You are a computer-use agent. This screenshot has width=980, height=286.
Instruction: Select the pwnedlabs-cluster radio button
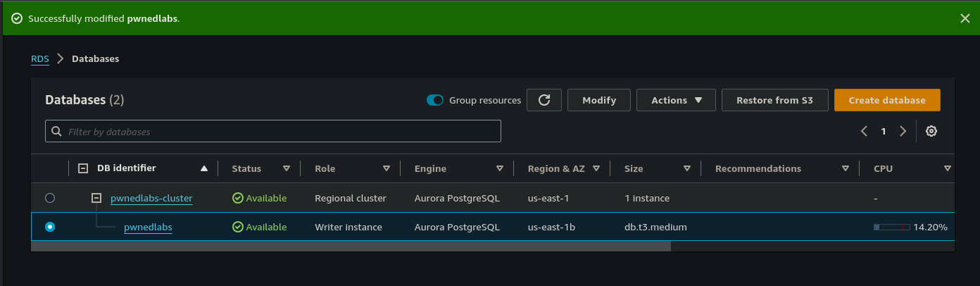point(50,198)
